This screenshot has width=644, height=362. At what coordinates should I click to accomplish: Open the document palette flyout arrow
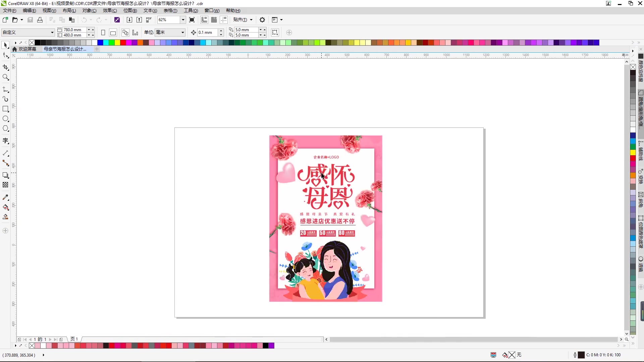(x=15, y=346)
